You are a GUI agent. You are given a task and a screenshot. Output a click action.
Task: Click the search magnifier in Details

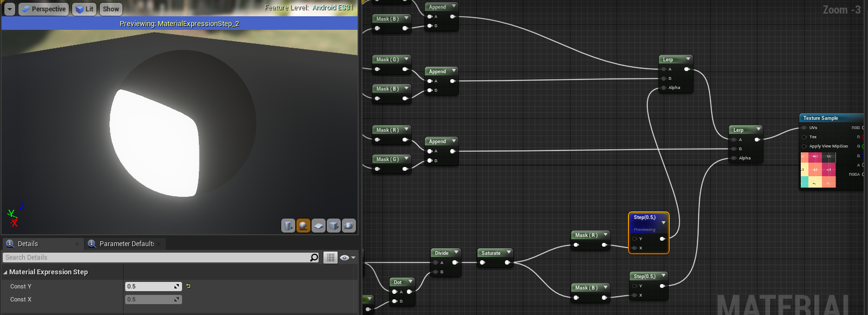tap(314, 258)
